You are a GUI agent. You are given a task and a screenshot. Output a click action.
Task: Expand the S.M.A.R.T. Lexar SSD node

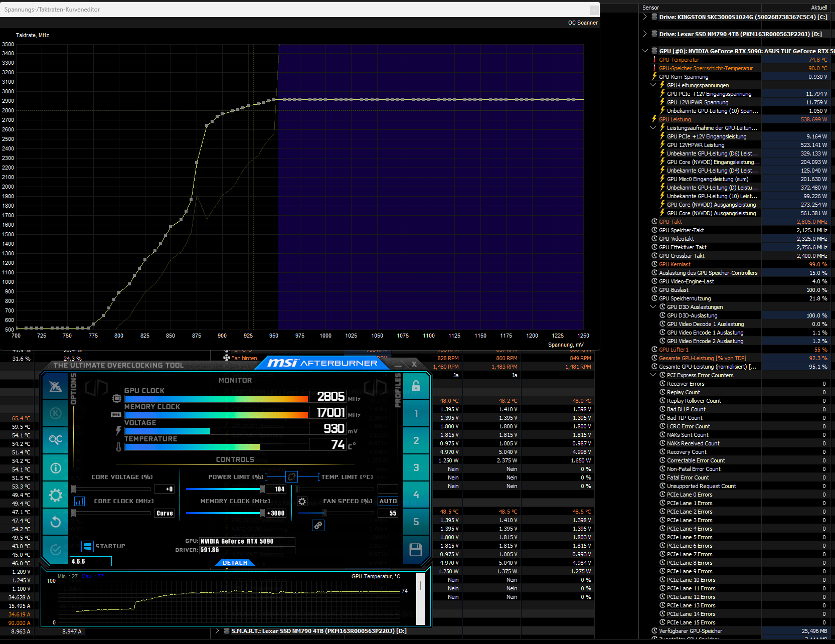click(x=217, y=631)
